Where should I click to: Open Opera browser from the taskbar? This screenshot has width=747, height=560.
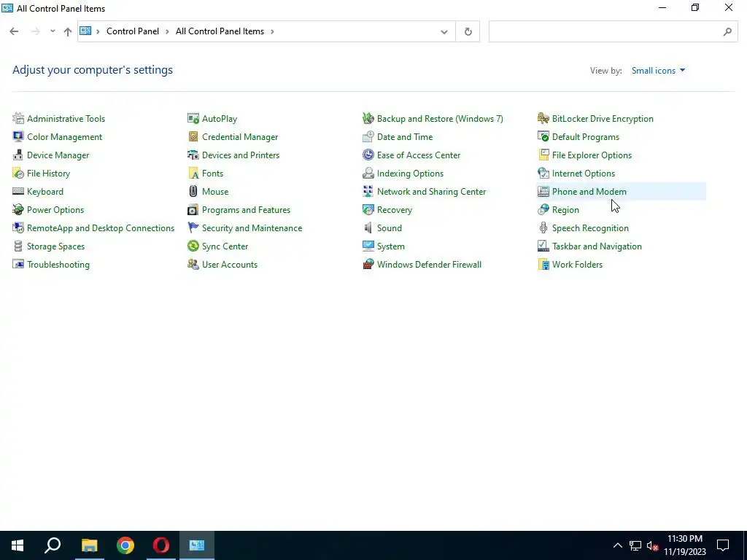tap(161, 545)
